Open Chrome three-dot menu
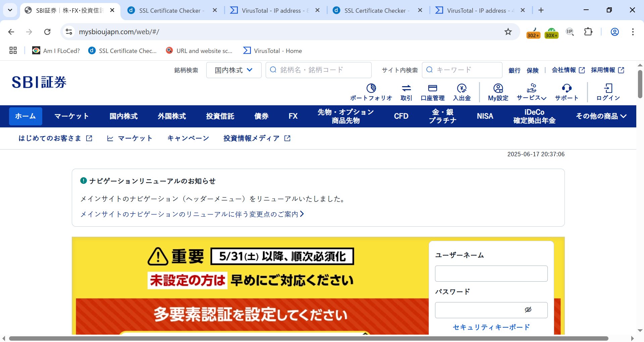644x342 pixels. (633, 32)
